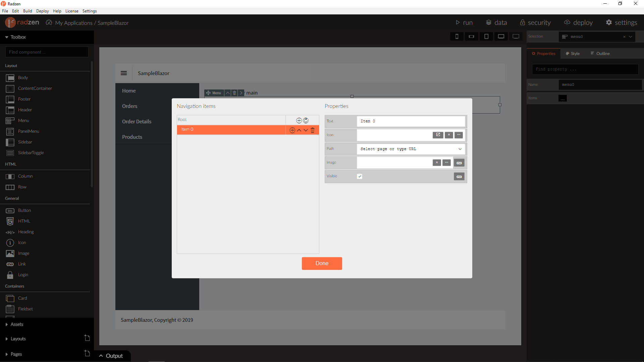
Task: Open the external icon picker for Icon
Action: 438,135
